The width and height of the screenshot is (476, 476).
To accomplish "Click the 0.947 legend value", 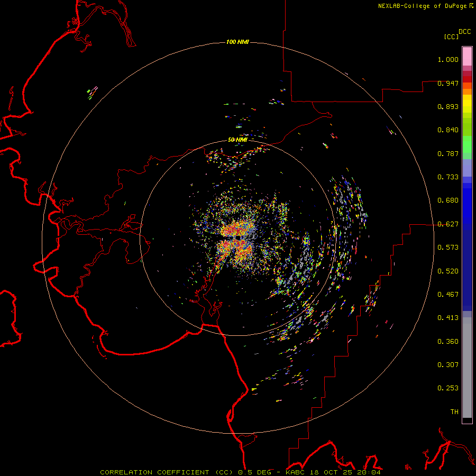I will point(448,83).
